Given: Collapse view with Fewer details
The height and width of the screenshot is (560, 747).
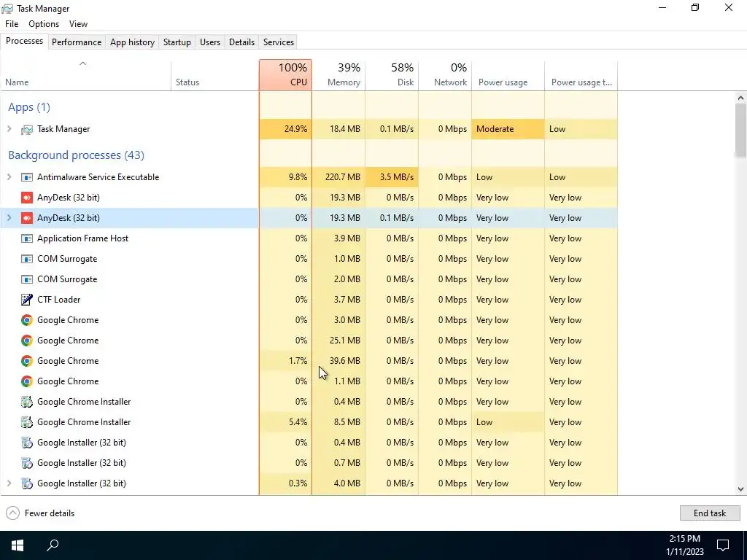Looking at the screenshot, I should click(41, 513).
